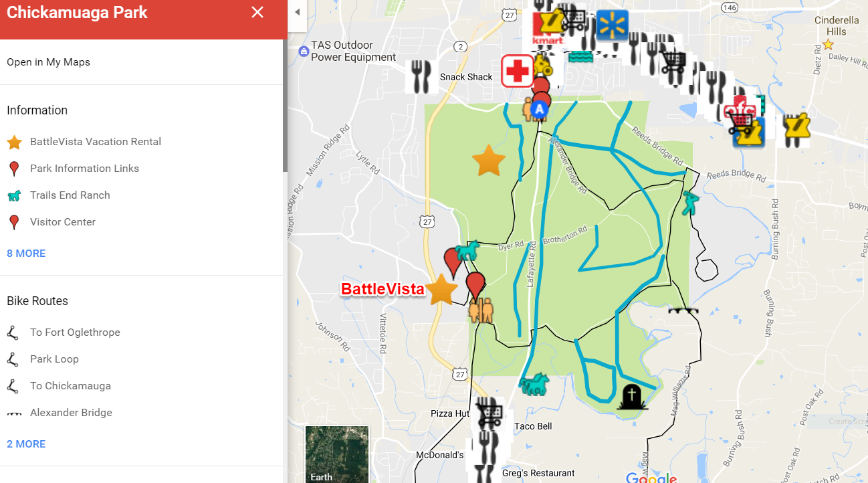Click the teal horses marker at park bottom
The image size is (868, 483).
(x=534, y=385)
